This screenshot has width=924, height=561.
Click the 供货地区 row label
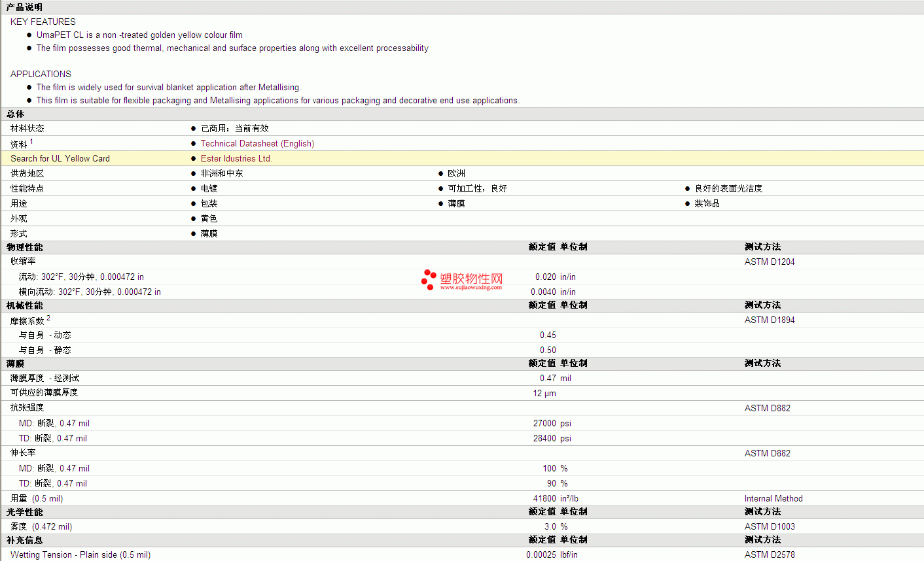pyautogui.click(x=27, y=173)
